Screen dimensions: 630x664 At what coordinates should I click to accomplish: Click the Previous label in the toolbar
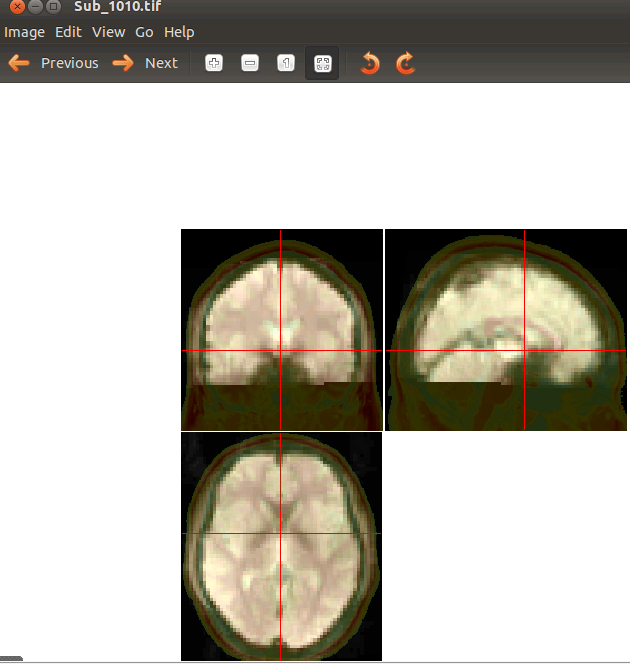(69, 63)
